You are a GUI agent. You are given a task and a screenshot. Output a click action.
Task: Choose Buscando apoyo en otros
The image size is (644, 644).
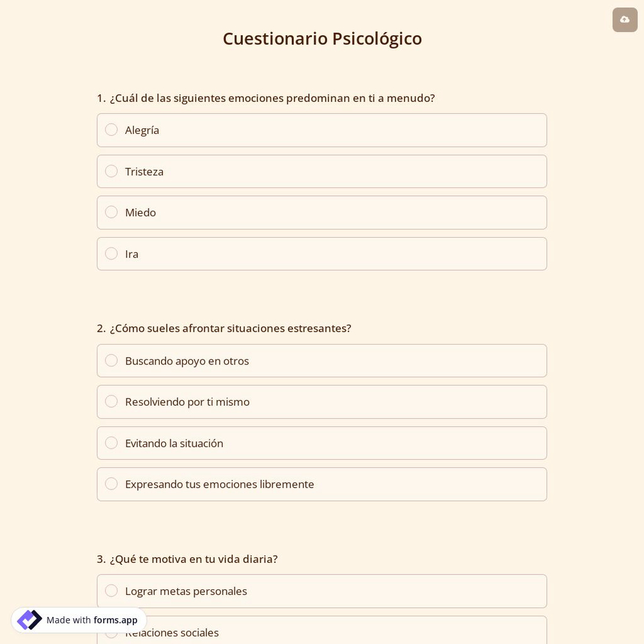coord(111,361)
